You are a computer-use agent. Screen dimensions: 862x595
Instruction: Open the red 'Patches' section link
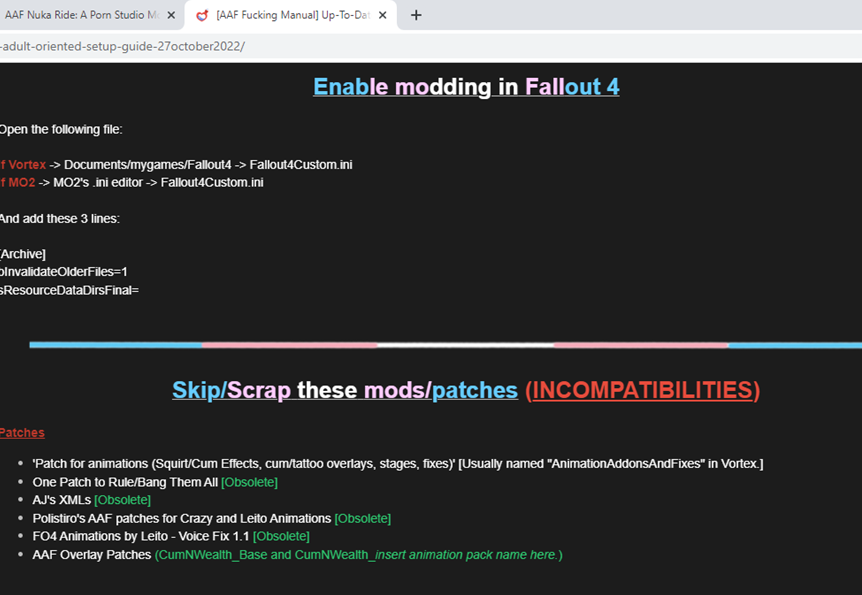22,432
